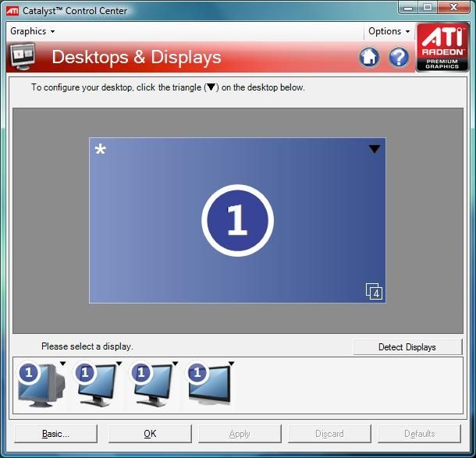Click the OK button

[x=150, y=434]
